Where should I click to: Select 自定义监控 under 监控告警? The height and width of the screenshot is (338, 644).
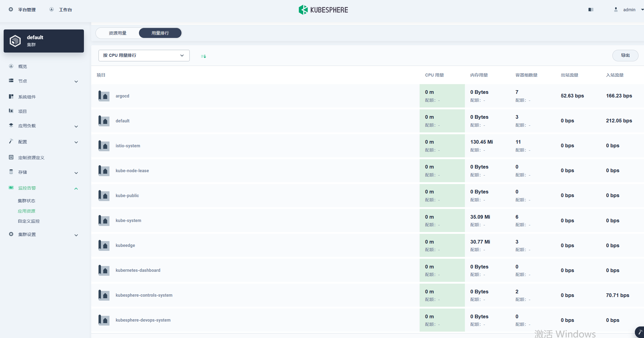[x=28, y=221]
